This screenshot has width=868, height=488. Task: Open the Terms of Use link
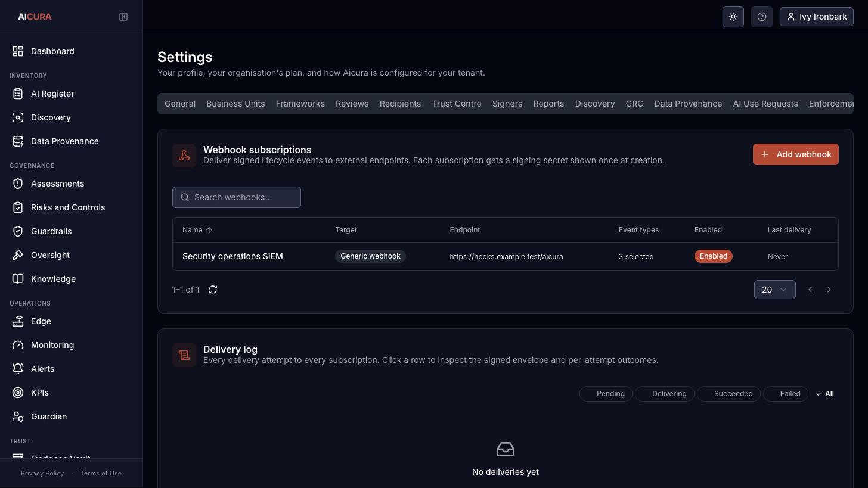pyautogui.click(x=101, y=473)
